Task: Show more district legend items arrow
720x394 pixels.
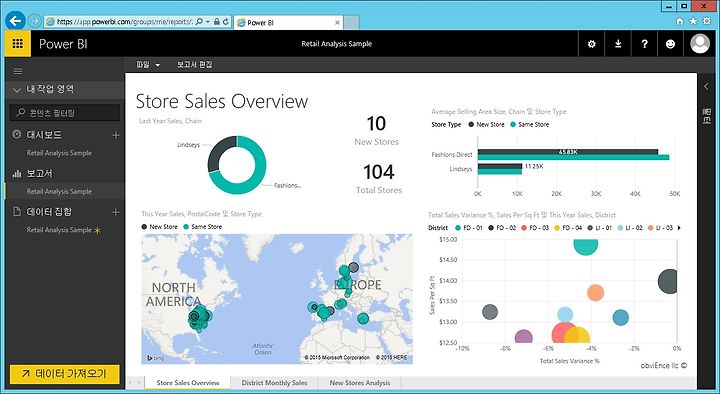Action: point(679,228)
